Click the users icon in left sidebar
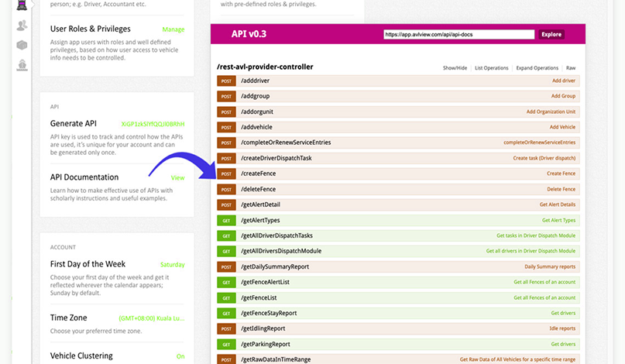The image size is (625, 364). (x=22, y=26)
